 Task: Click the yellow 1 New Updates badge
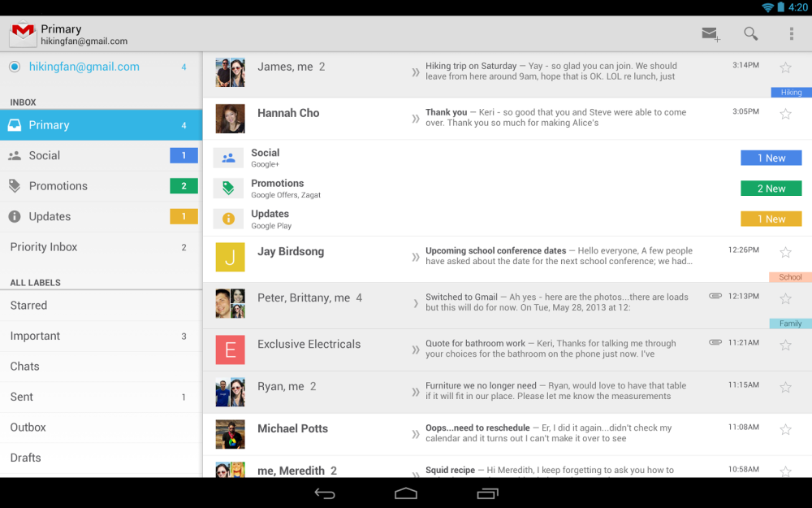771,219
